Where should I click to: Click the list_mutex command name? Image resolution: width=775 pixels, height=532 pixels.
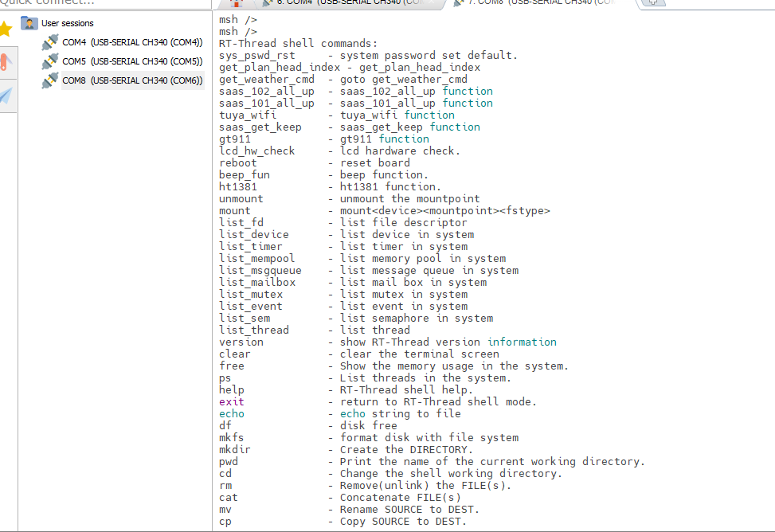click(x=251, y=294)
